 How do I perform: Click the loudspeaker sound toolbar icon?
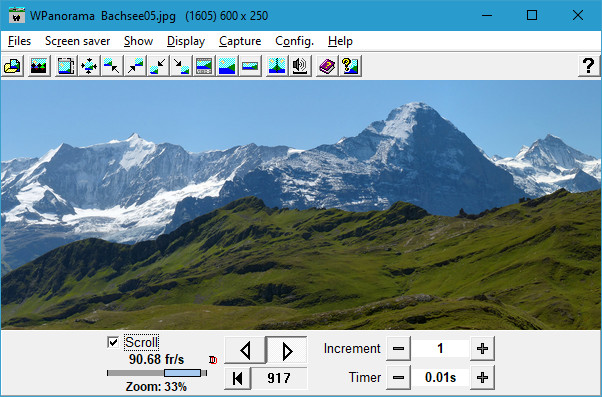300,66
